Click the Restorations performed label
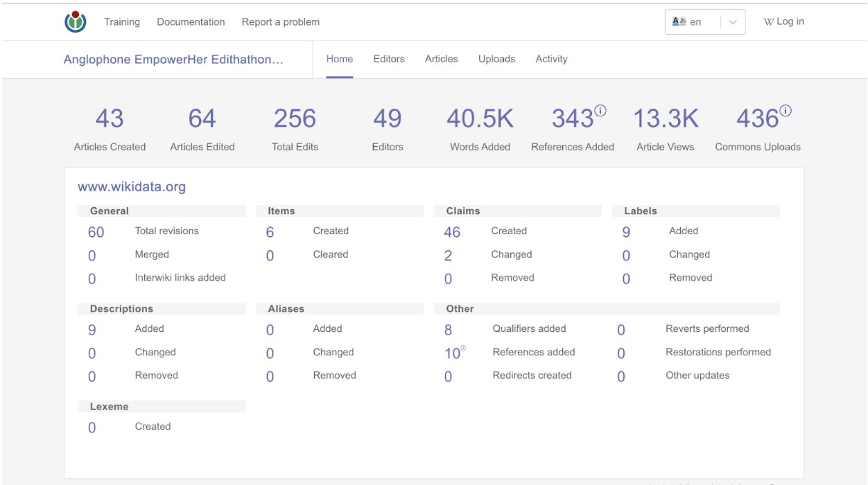Viewport: 868px width, 485px height. tap(719, 352)
